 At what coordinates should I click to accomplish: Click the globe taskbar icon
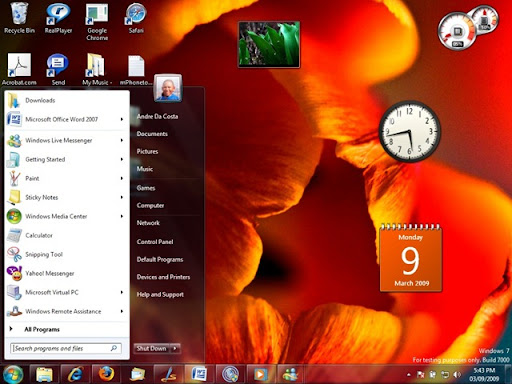[x=230, y=374]
